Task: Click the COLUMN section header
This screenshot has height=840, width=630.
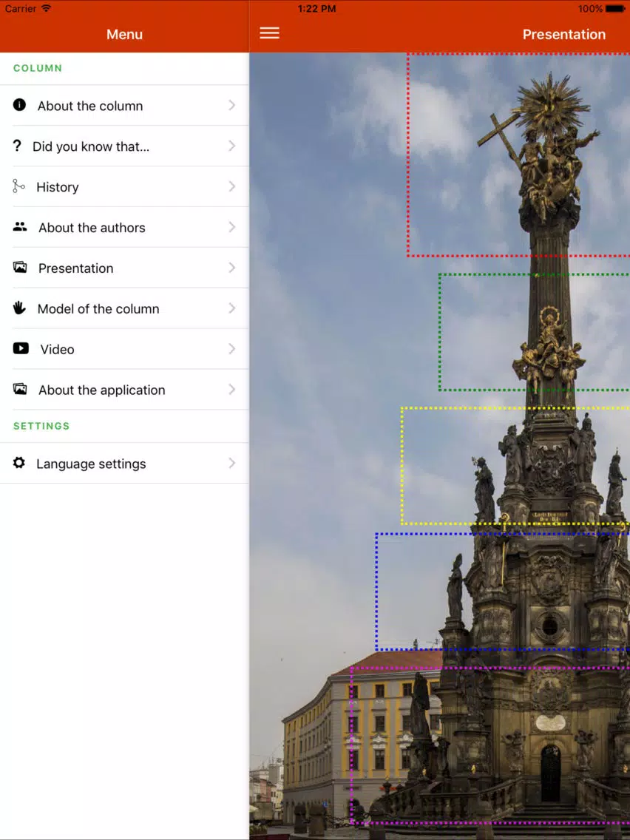Action: [38, 68]
